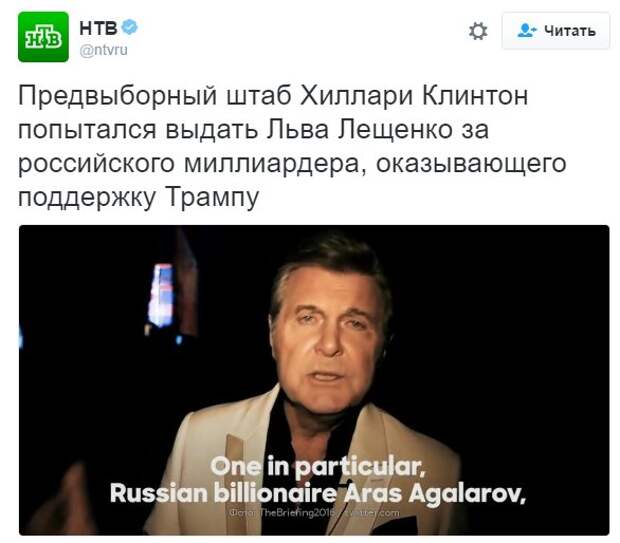This screenshot has width=620, height=543.
Task: Click the "Russian billionaire Aras Agalarov" caption
Action: pos(318,493)
